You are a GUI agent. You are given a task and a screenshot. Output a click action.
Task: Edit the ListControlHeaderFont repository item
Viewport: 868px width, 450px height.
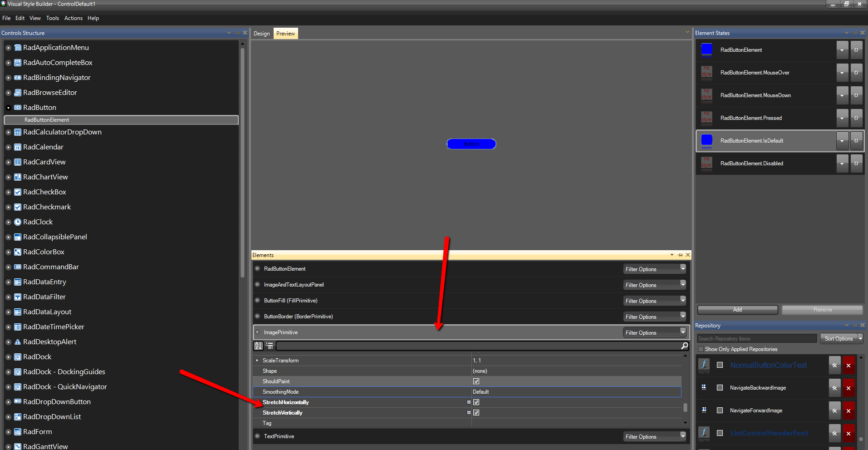pos(835,433)
